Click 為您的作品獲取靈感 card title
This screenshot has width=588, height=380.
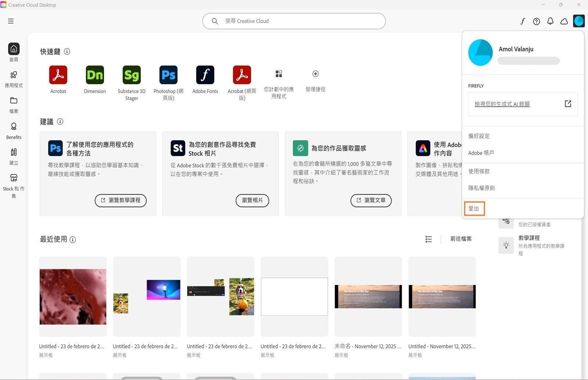339,148
